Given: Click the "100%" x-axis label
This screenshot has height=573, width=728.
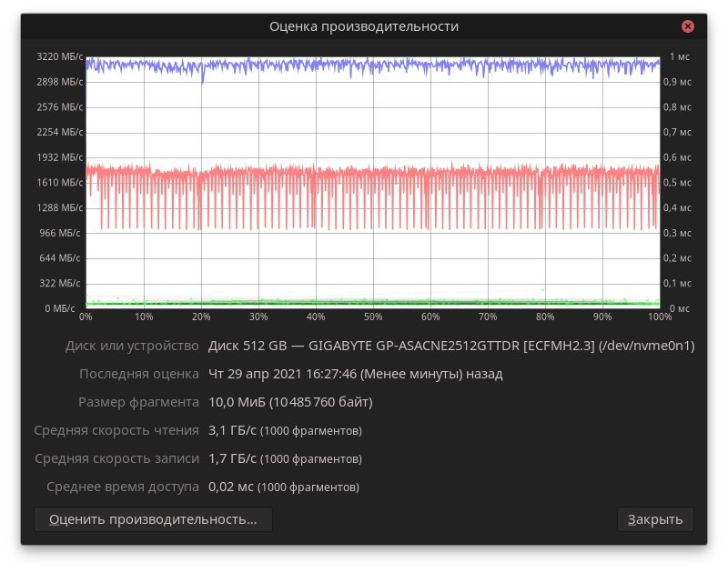Looking at the screenshot, I should click(660, 317).
